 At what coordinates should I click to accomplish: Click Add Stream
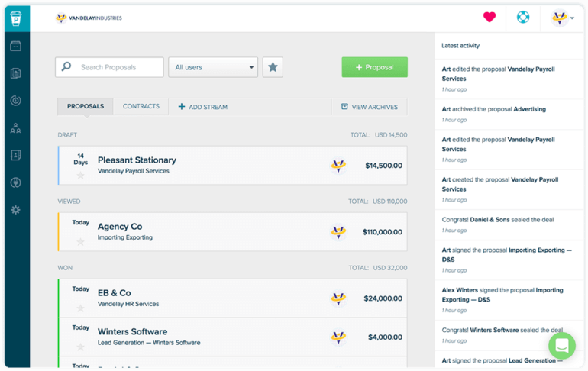click(x=202, y=107)
